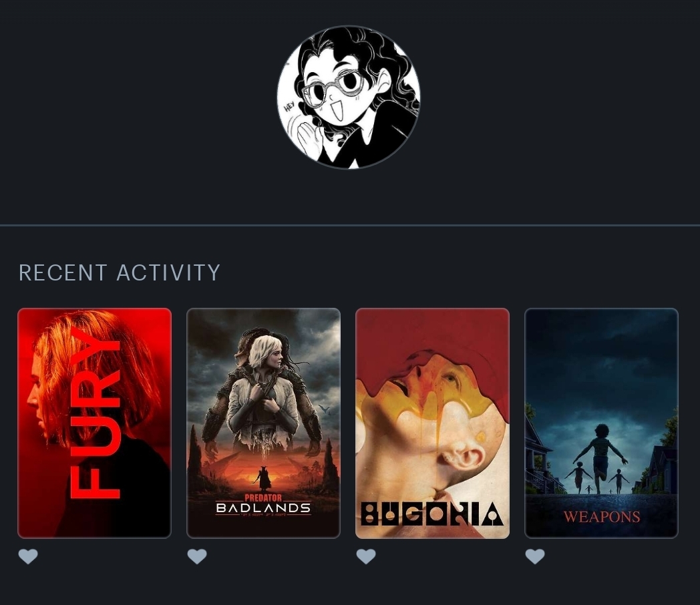This screenshot has width=700, height=605.
Task: Select the white-haired woman on Badlands poster
Action: 262,388
